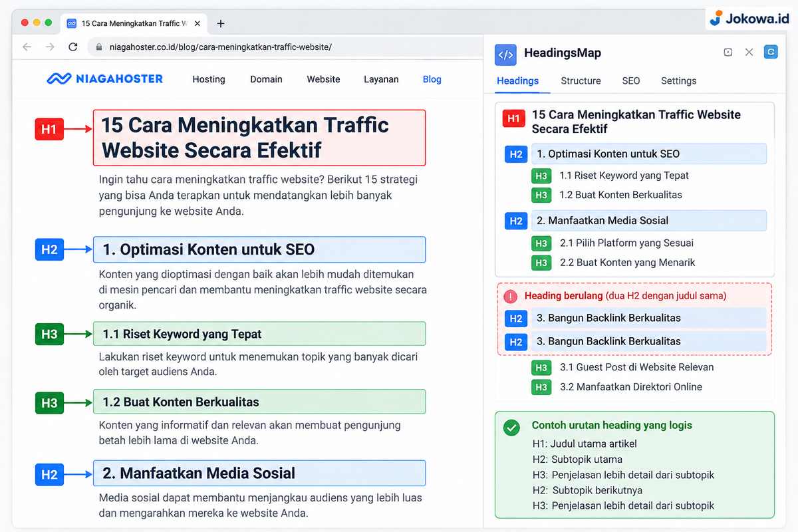Click the browser forward arrow
This screenshot has width=798, height=532.
50,47
